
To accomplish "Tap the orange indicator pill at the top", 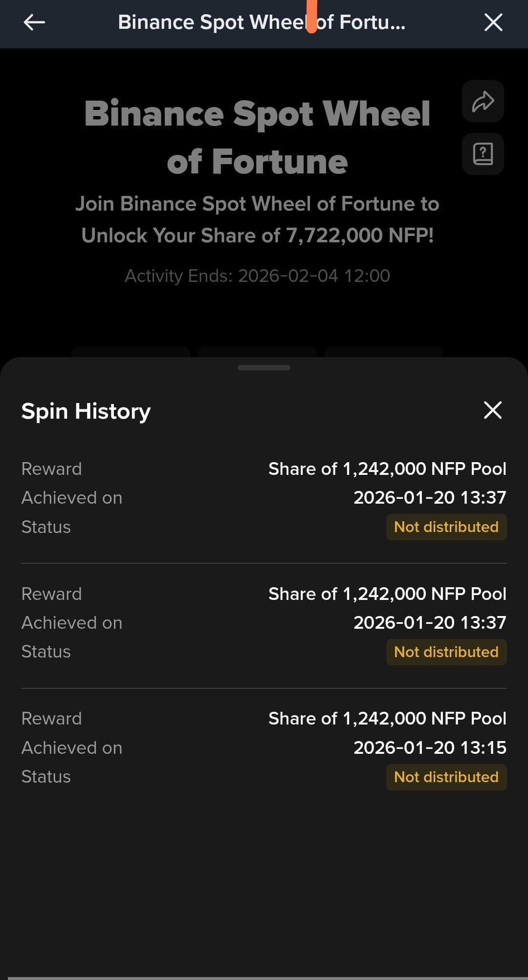I will [311, 17].
